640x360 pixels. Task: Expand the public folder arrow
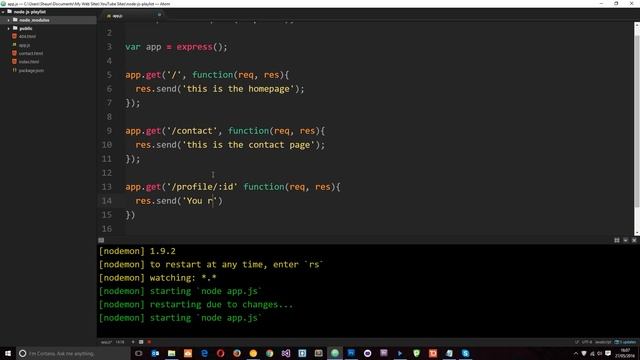tap(9, 29)
